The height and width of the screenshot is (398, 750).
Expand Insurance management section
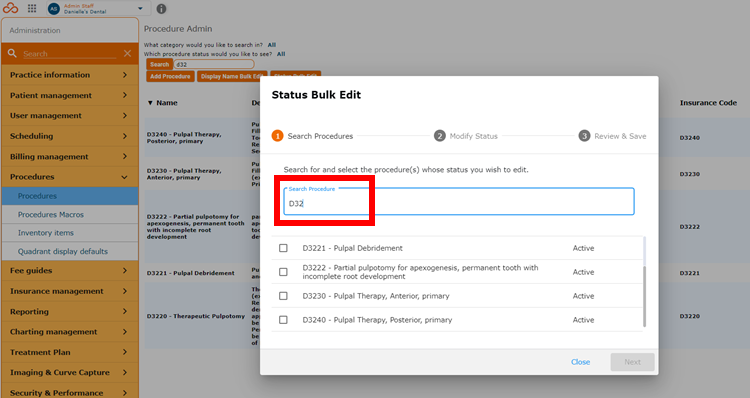(70, 291)
